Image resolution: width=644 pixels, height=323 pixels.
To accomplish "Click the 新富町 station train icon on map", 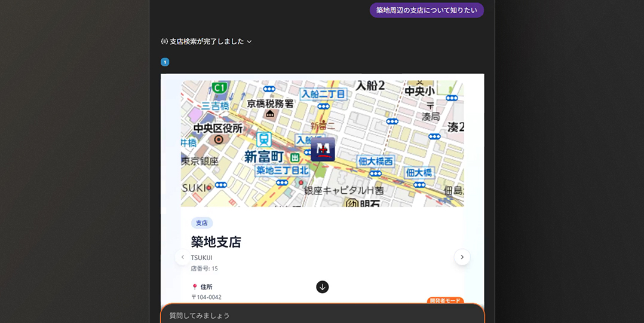I will (x=263, y=139).
